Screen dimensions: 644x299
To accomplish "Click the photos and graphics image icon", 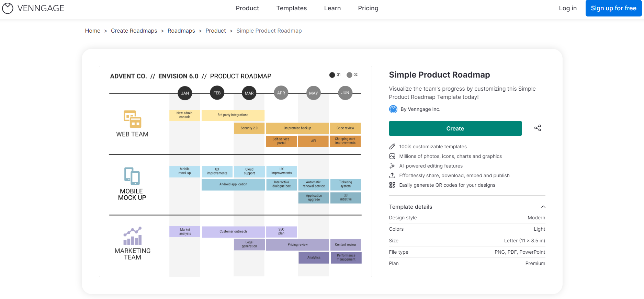I will coord(392,156).
